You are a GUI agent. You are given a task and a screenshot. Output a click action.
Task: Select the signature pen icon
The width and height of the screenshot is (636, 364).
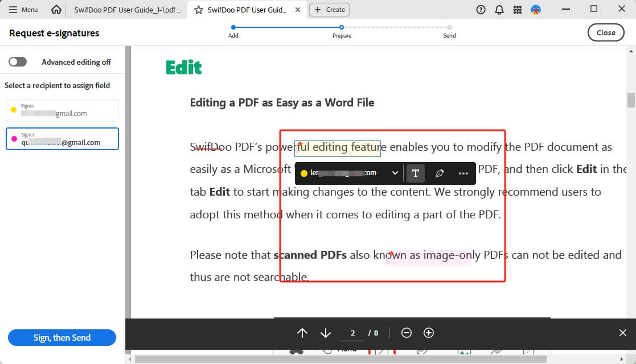point(439,173)
